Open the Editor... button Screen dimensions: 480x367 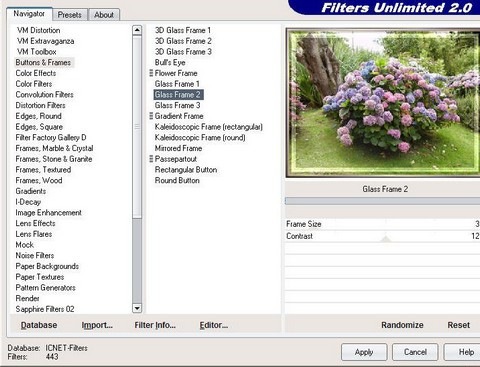(214, 325)
